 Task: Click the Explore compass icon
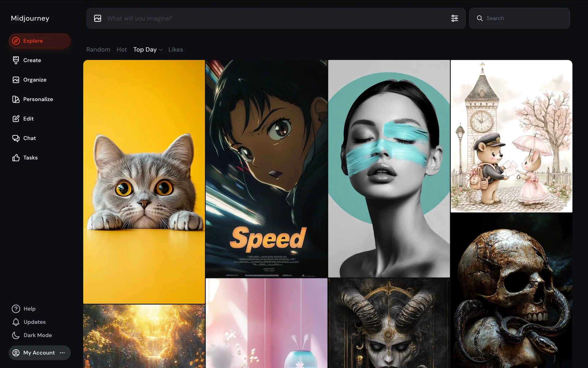(16, 41)
